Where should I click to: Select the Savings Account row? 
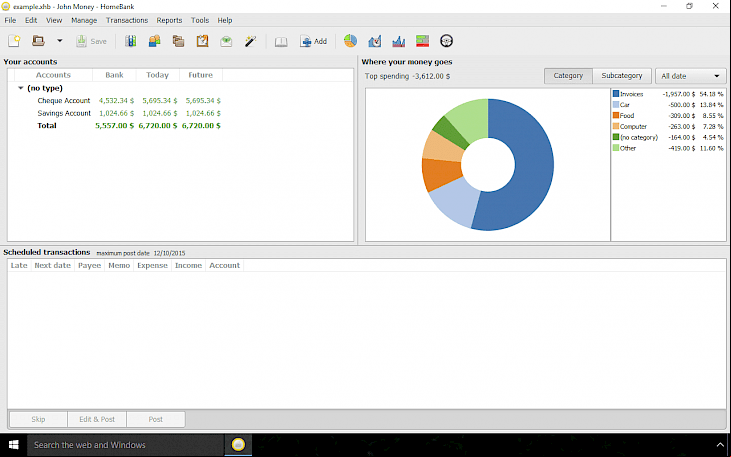[x=180, y=113]
